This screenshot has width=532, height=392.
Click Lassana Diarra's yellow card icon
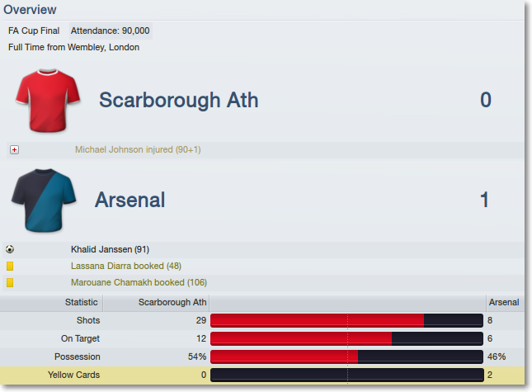[x=10, y=266]
